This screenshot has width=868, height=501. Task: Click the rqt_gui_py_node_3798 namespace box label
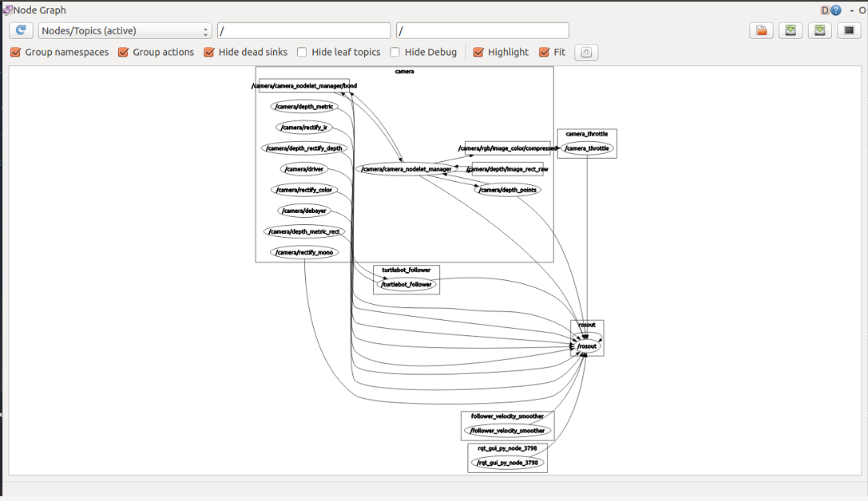pyautogui.click(x=508, y=448)
